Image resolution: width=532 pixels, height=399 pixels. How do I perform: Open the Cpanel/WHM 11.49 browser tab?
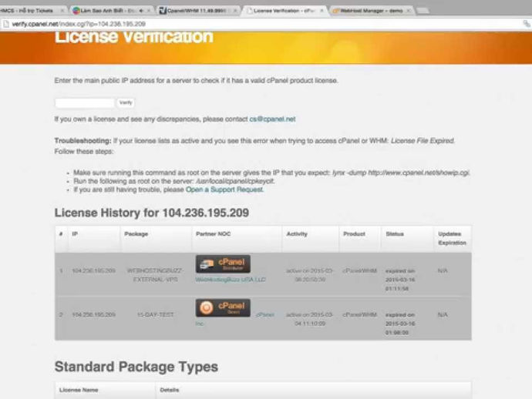point(197,11)
